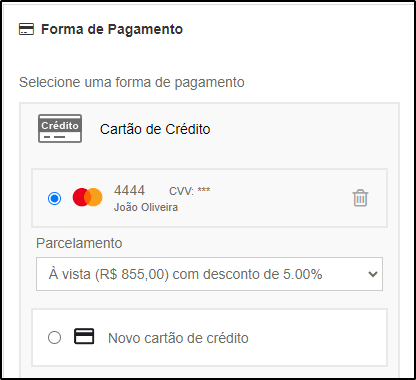The height and width of the screenshot is (380, 416).
Task: Click Selecione uma forma de pagamento text
Action: 132,82
